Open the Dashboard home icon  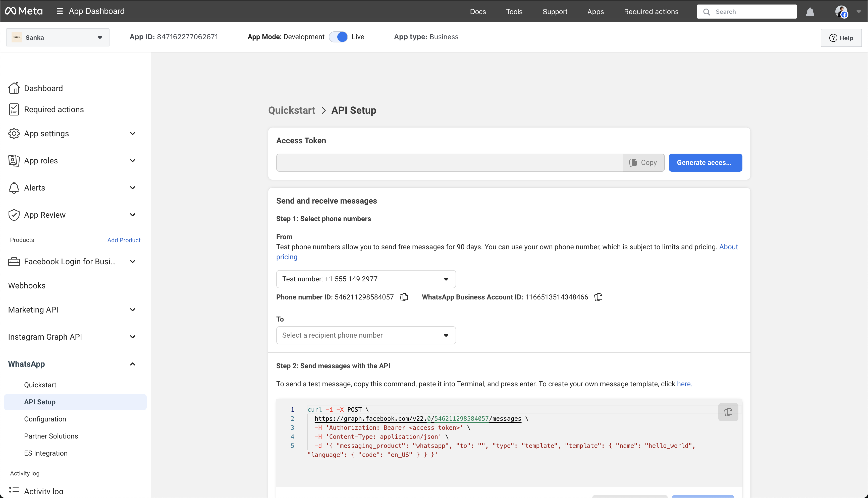click(14, 88)
